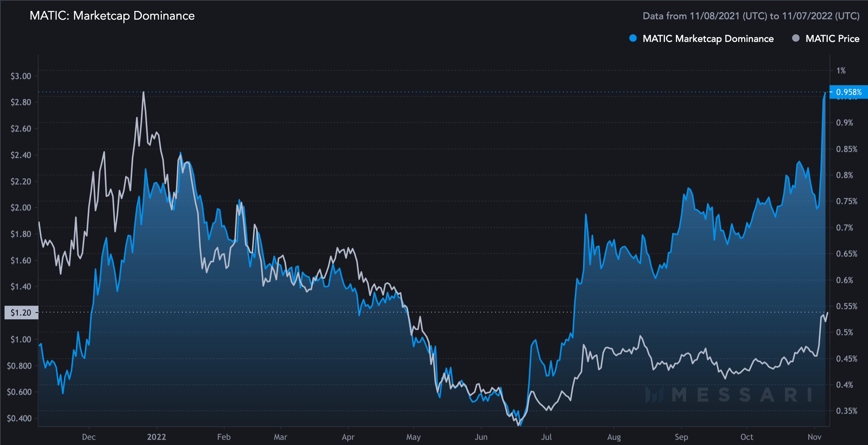Click the 0.7% dominance axis label
868x445 pixels.
(845, 228)
